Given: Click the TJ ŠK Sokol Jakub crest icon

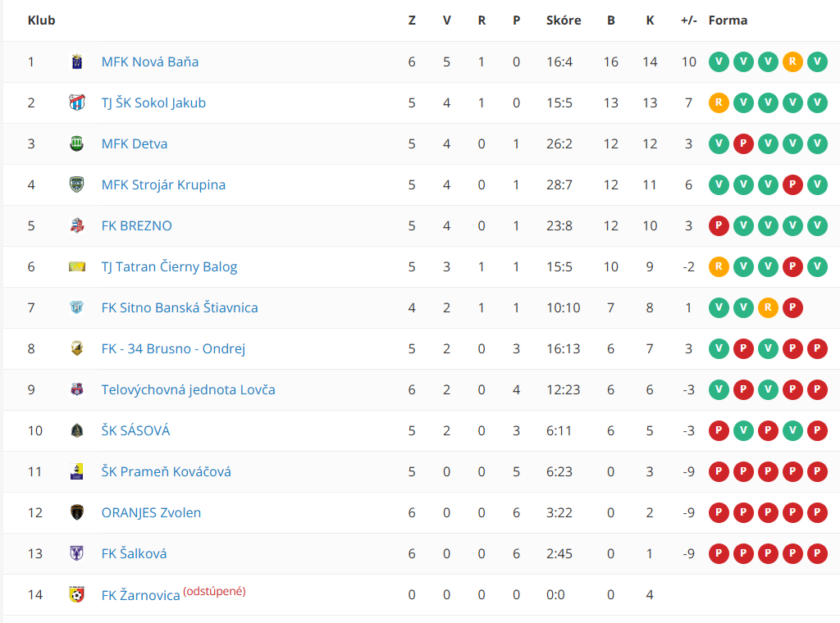Looking at the screenshot, I should pyautogui.click(x=76, y=102).
